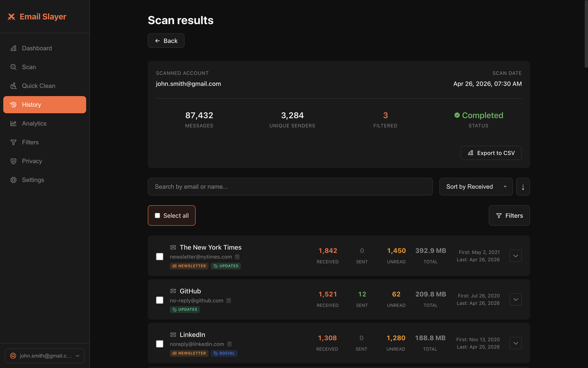Expand The New York Times row details
The width and height of the screenshot is (588, 368).
pyautogui.click(x=516, y=256)
